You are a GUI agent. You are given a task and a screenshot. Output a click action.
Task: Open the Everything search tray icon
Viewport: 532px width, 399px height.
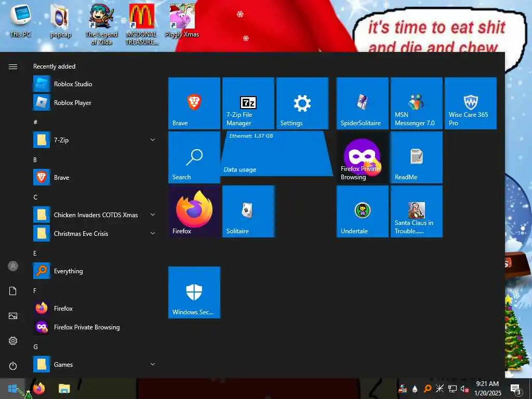428,389
